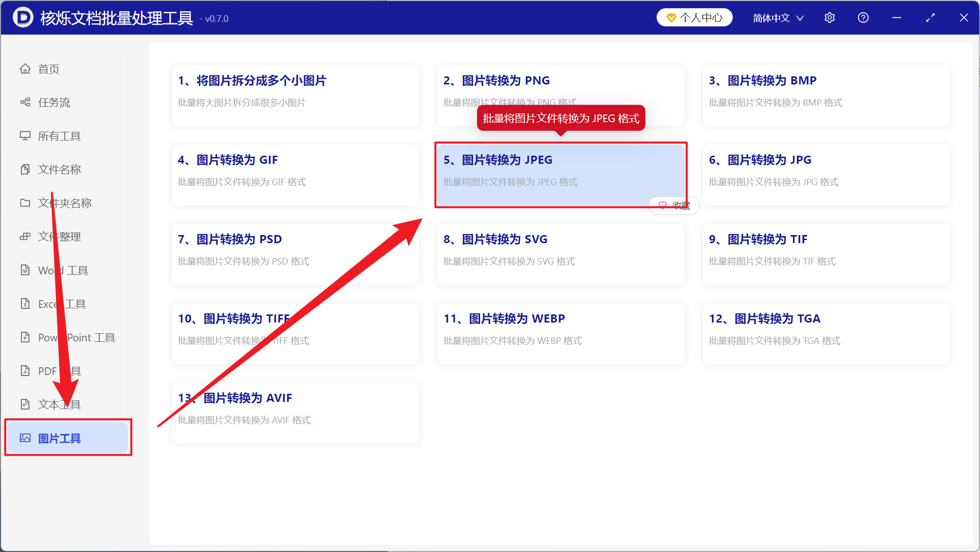Click the 文件名称 file icon

click(25, 169)
